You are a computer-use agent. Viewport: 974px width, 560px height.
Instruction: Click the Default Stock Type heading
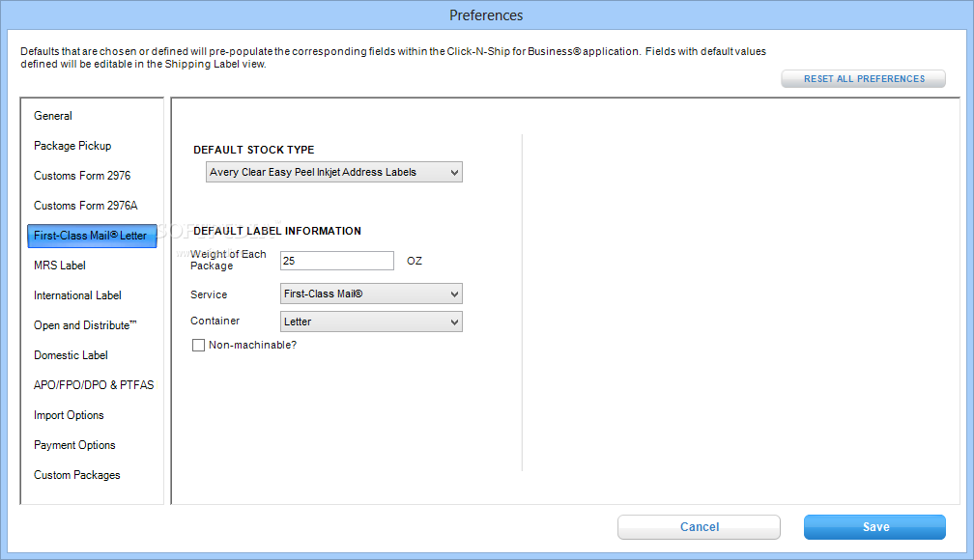pos(253,150)
